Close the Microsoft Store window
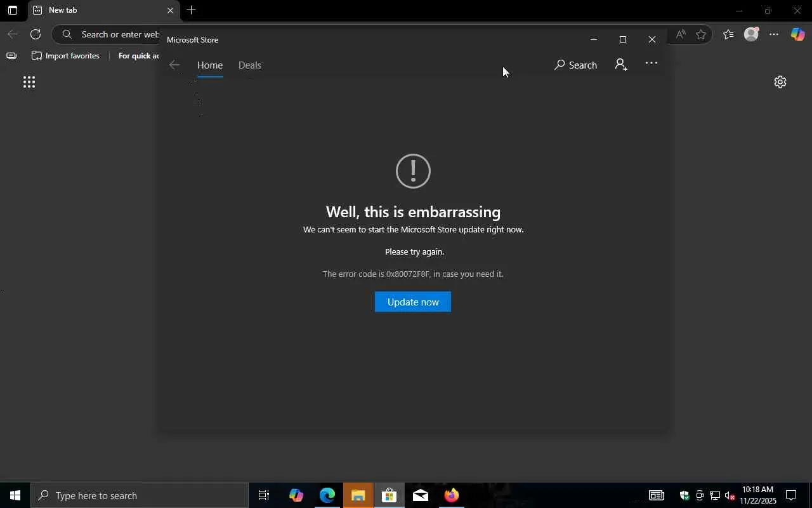 coord(652,39)
